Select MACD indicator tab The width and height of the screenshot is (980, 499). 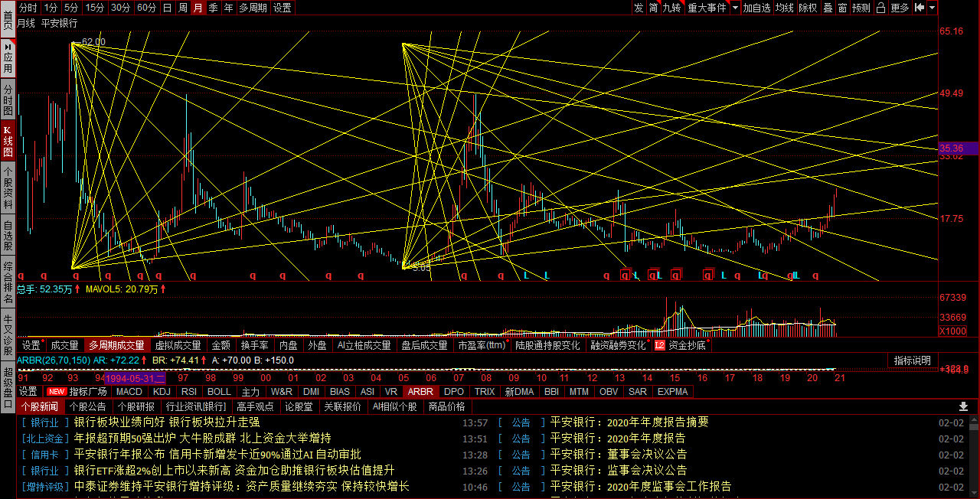tap(129, 391)
